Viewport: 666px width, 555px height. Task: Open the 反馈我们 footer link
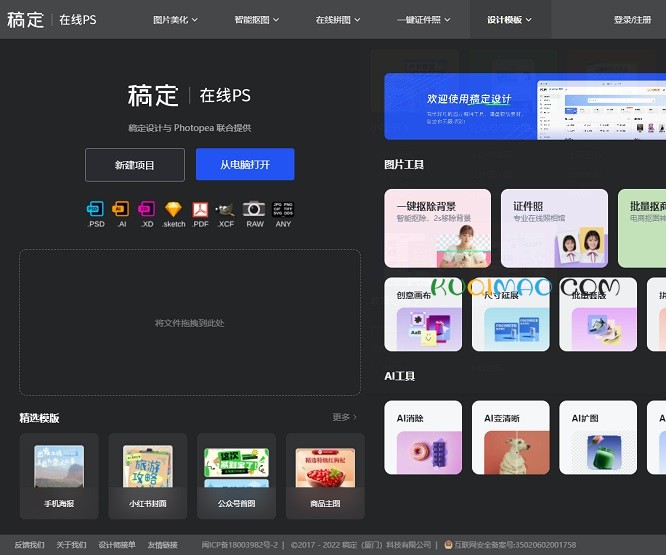coord(29,545)
